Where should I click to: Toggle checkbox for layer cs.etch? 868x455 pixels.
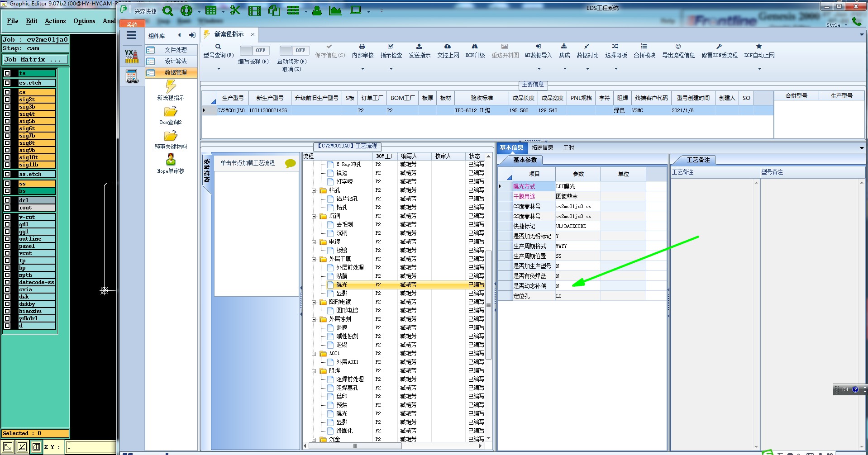8,83
